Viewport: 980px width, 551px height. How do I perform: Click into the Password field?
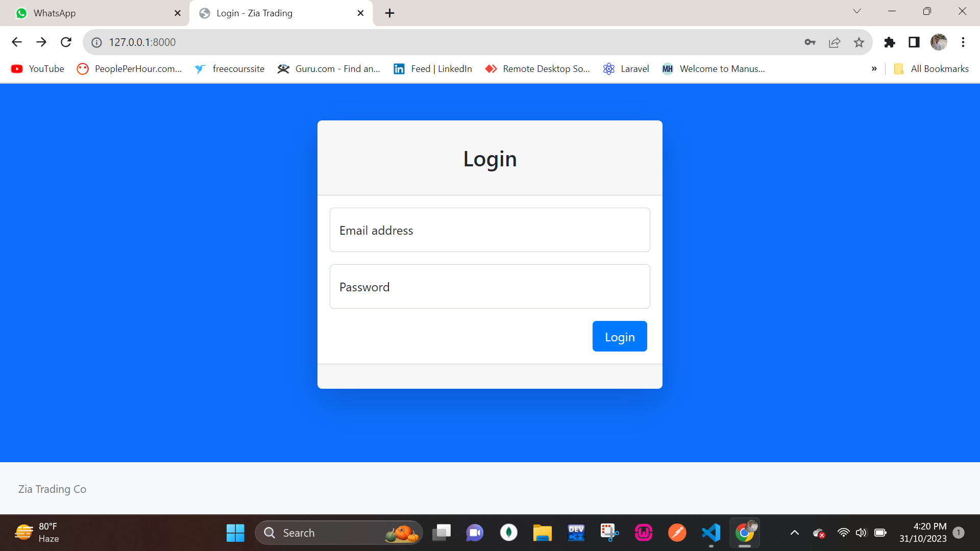tap(490, 286)
